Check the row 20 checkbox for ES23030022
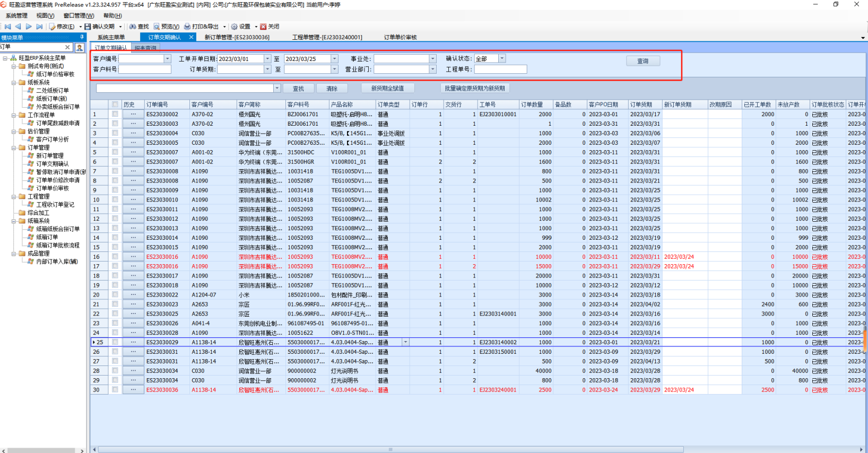 coord(115,295)
